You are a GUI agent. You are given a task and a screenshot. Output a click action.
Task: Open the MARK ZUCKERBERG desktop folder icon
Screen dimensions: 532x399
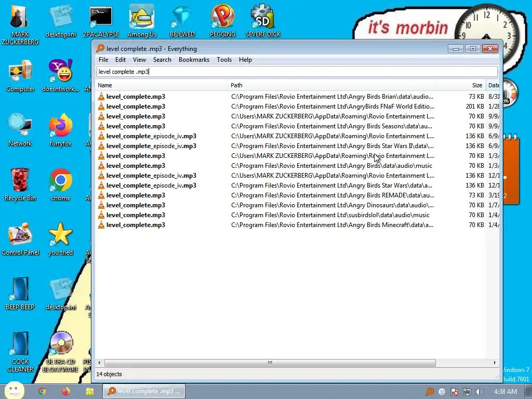pos(20,24)
